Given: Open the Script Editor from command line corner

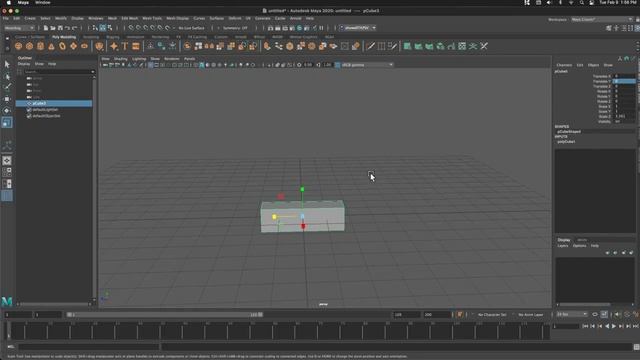Looking at the screenshot, I should (x=636, y=347).
